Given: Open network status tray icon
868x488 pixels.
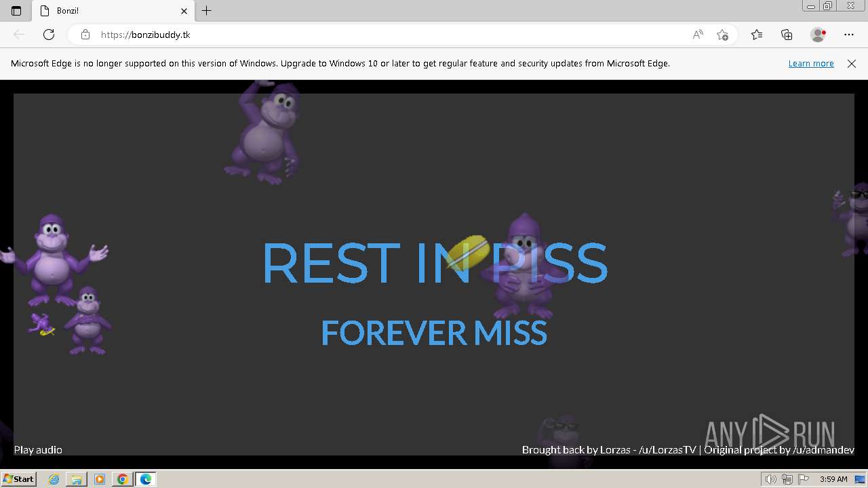Looking at the screenshot, I should click(787, 479).
